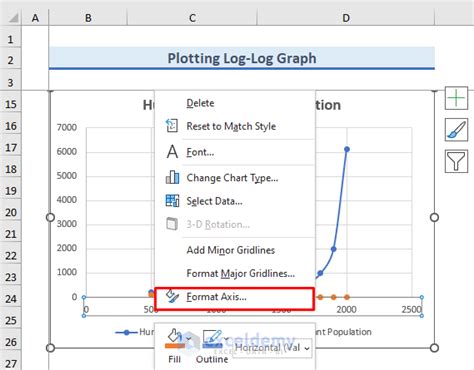Click the large A Font icon
The image size is (474, 370).
172,152
